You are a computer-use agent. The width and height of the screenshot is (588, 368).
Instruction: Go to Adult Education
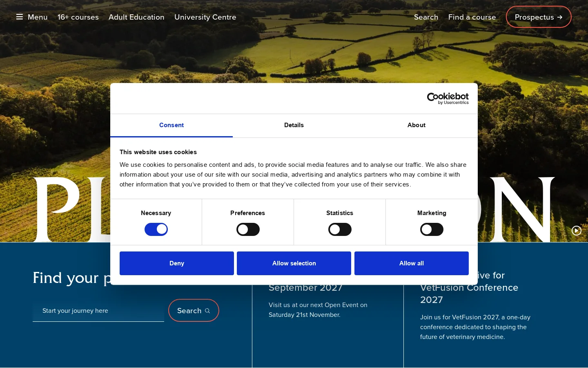pyautogui.click(x=136, y=17)
